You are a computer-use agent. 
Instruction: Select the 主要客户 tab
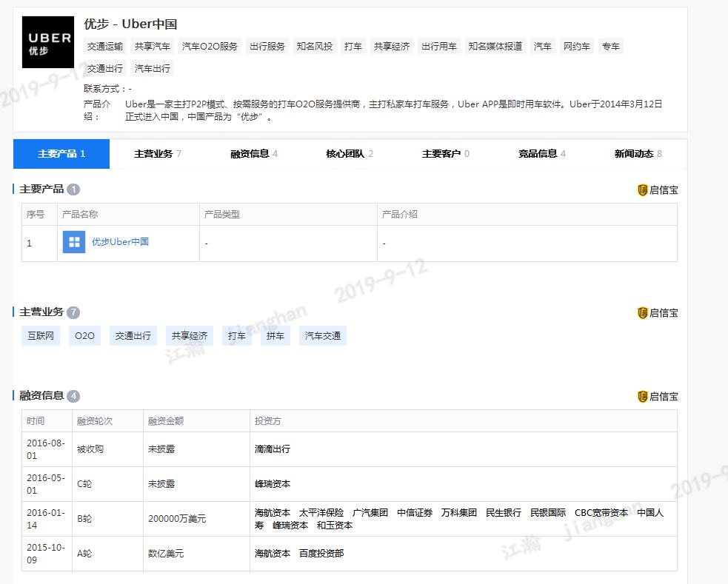[446, 153]
